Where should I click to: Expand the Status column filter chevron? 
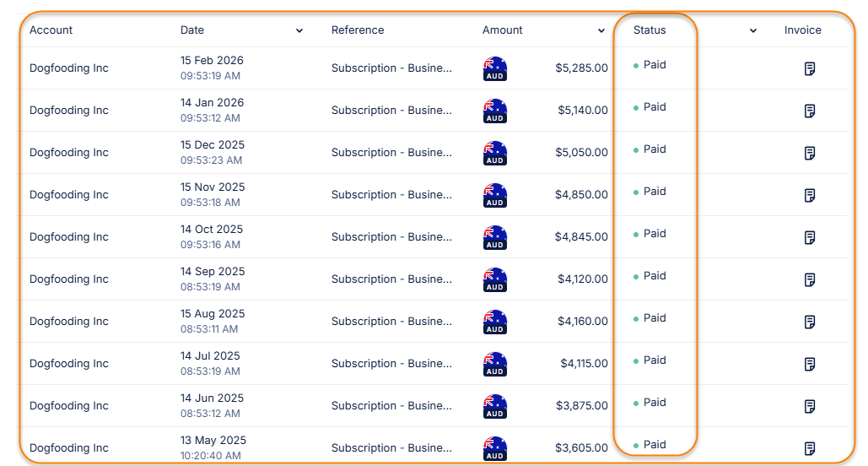click(753, 31)
